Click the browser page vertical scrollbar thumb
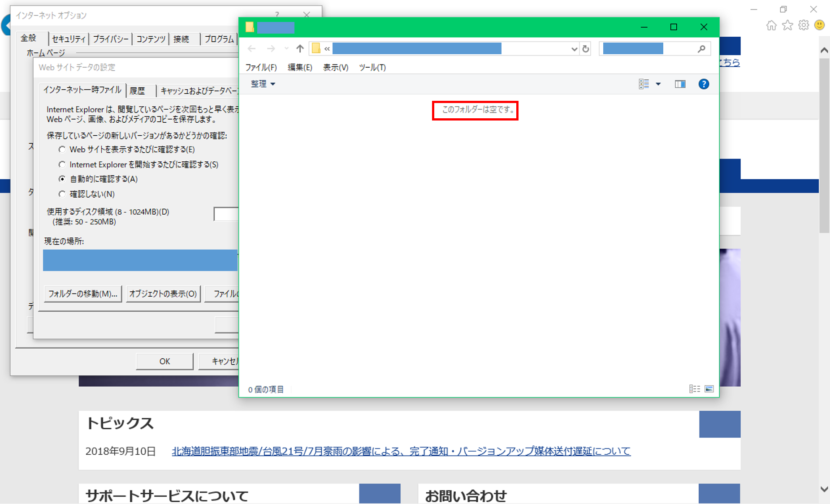Image resolution: width=830 pixels, height=504 pixels. (x=824, y=143)
